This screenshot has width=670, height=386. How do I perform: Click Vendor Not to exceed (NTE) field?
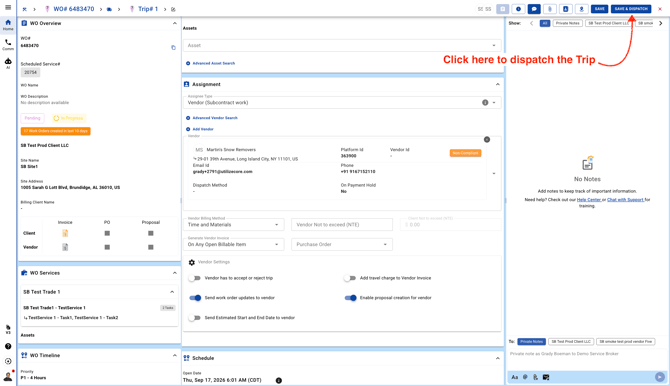point(342,224)
